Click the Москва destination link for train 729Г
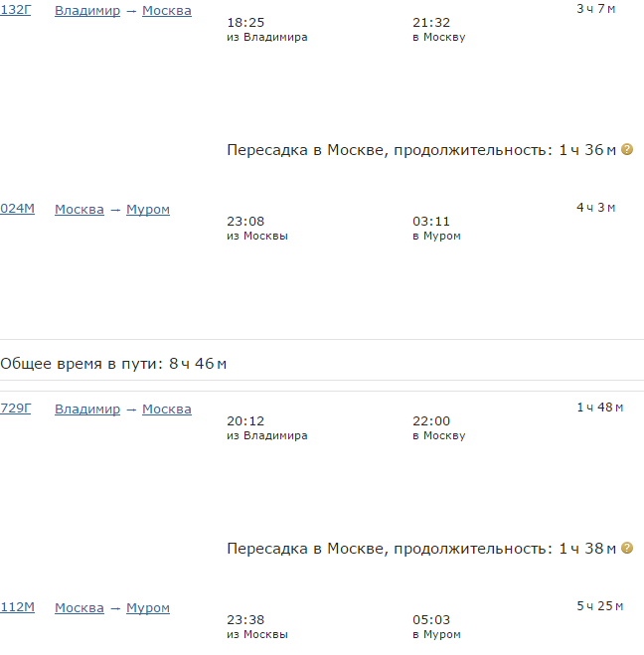 [167, 409]
